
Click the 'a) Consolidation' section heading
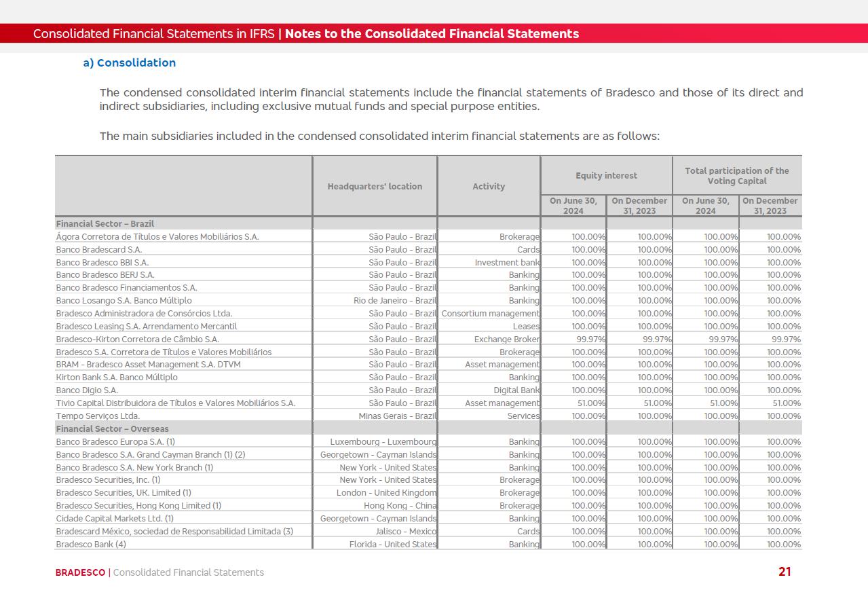point(129,62)
